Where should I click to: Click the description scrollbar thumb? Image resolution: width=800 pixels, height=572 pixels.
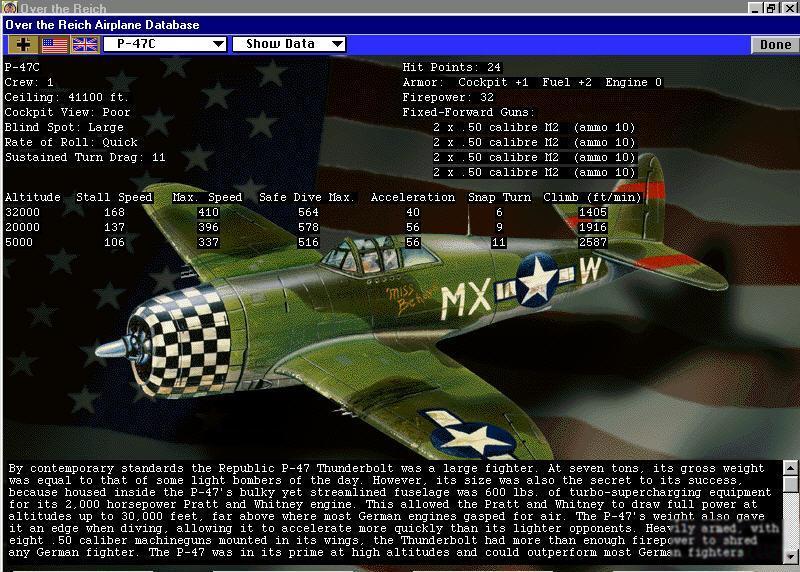[x=790, y=484]
